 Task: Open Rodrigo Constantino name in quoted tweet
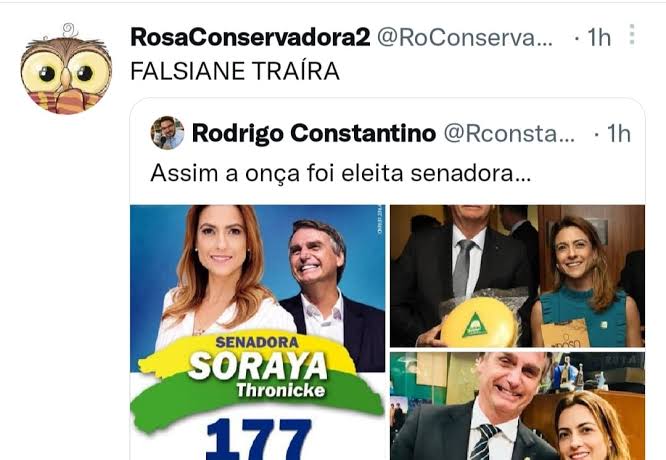click(x=314, y=133)
